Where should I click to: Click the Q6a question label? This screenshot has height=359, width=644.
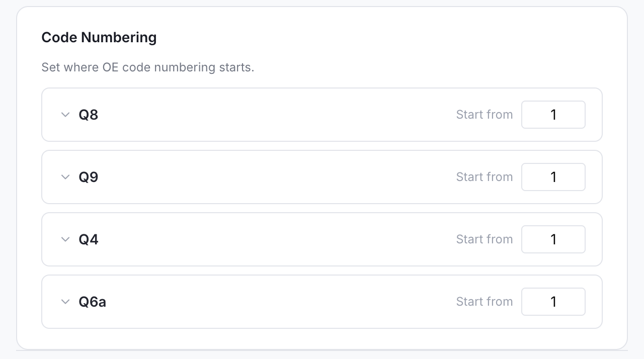pos(92,302)
